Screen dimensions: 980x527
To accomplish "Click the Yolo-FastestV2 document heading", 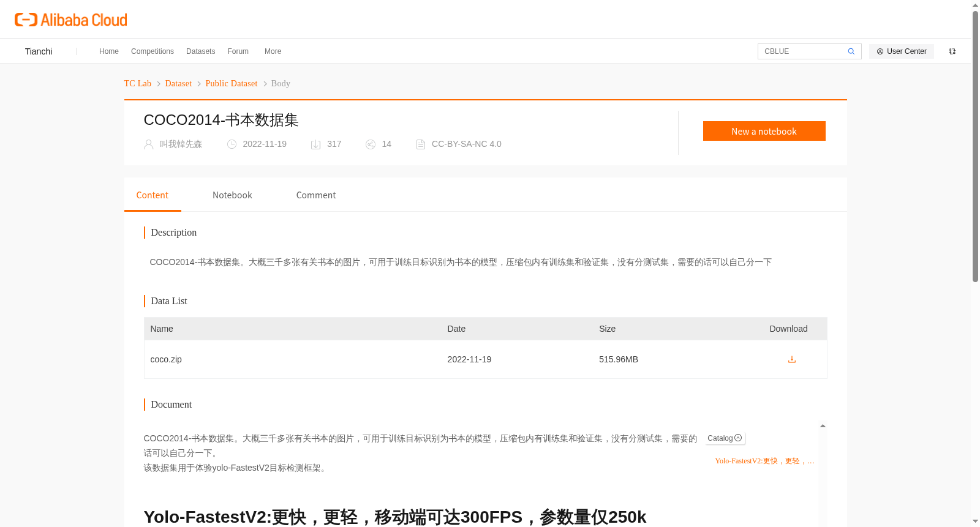I will tap(395, 517).
